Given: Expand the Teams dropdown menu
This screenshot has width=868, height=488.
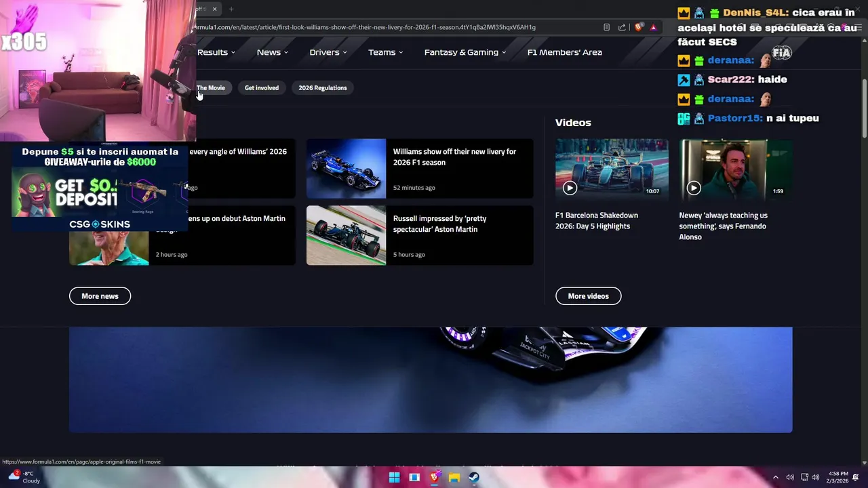Looking at the screenshot, I should tap(386, 52).
